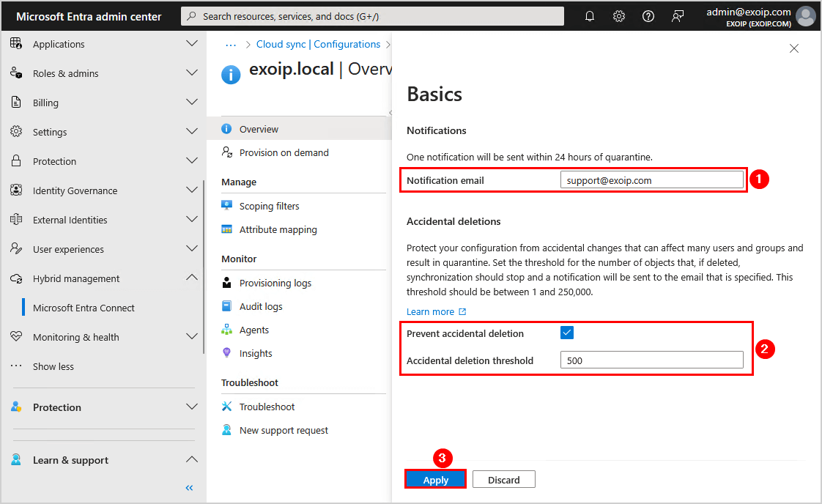Open Scoping filters page
Screen dimensions: 822x504
point(269,206)
